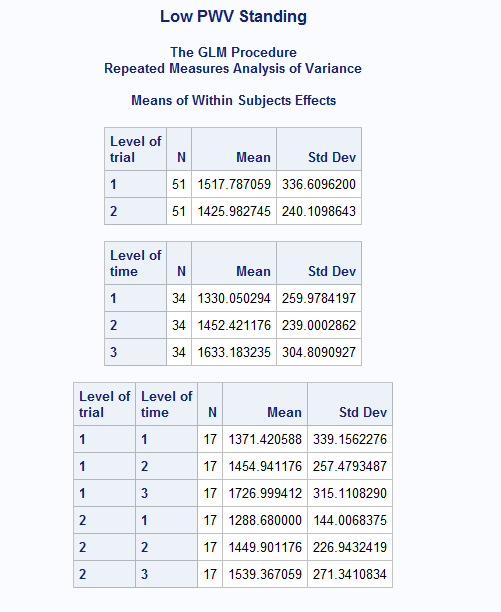
Task: Click 'Level of time' header in combined table
Action: click(x=167, y=404)
